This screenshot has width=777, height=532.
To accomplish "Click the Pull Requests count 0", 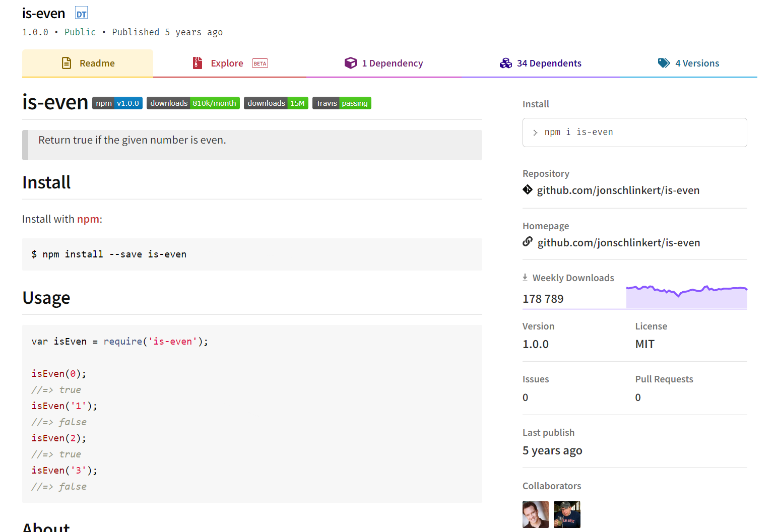I will pos(638,397).
